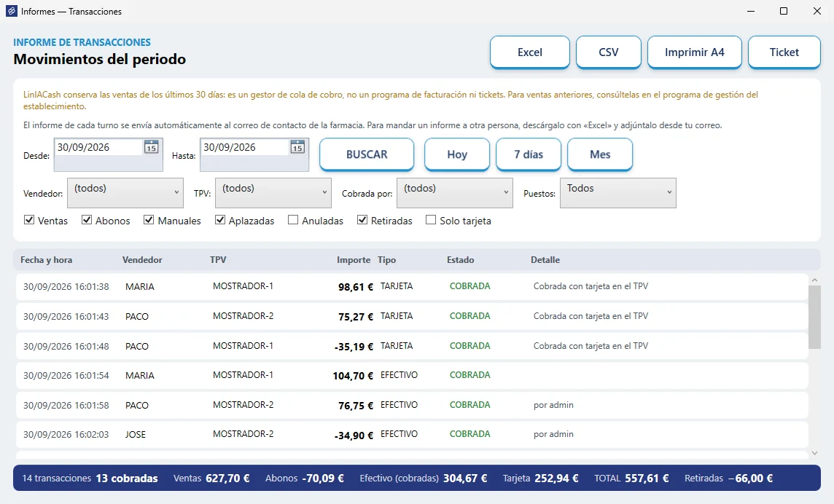Select the transaction row at 16:01:38
The image size is (834, 504).
pyautogui.click(x=412, y=286)
